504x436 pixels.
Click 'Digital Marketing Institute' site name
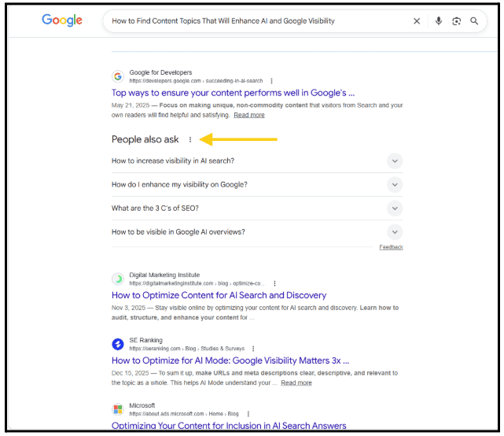click(164, 275)
